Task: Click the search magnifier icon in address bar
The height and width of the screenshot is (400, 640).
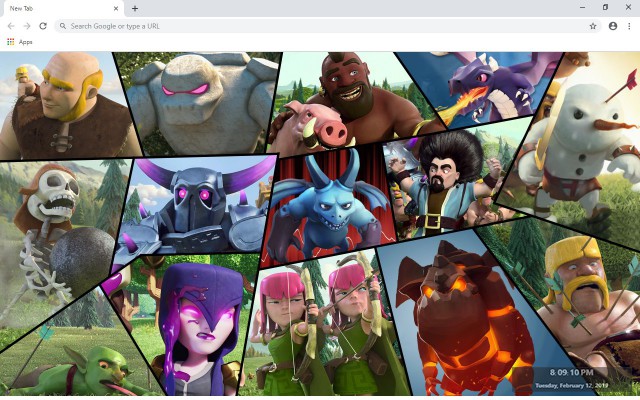Action: (62, 26)
